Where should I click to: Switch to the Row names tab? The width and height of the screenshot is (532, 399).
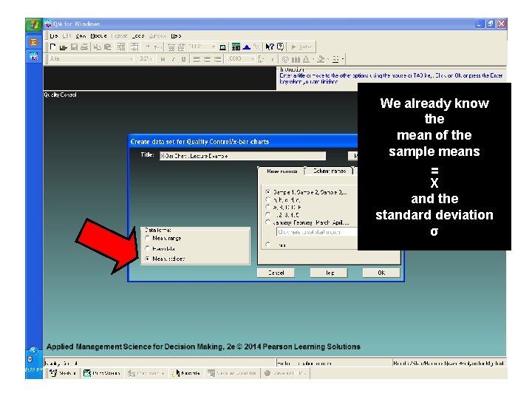[282, 171]
